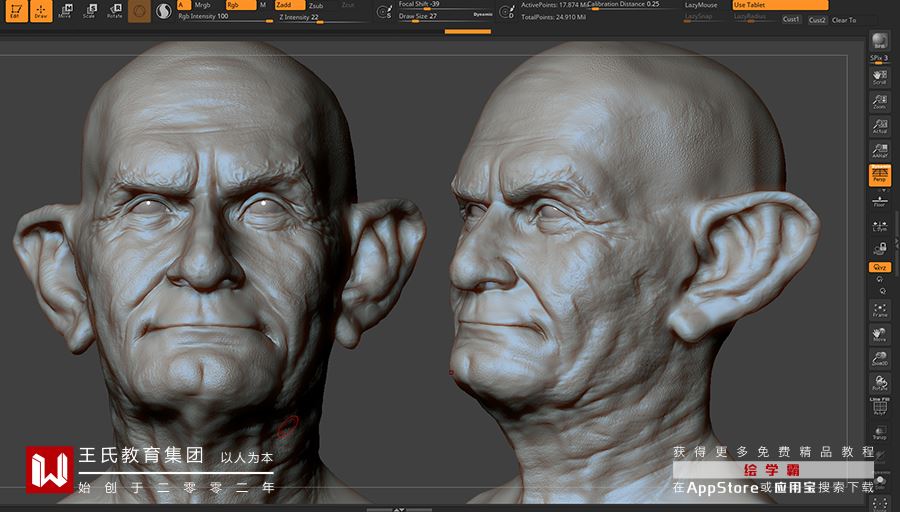Toggle Rgb paint mode

point(240,5)
